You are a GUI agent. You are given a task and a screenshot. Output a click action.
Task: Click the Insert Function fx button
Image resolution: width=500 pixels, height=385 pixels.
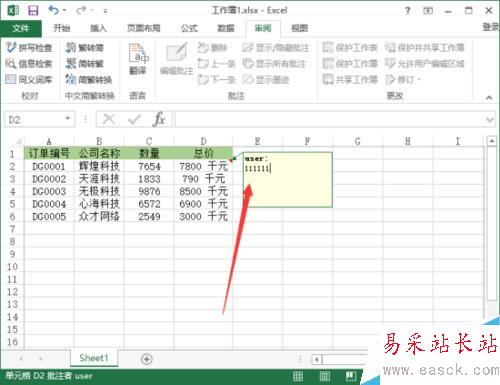click(x=159, y=119)
